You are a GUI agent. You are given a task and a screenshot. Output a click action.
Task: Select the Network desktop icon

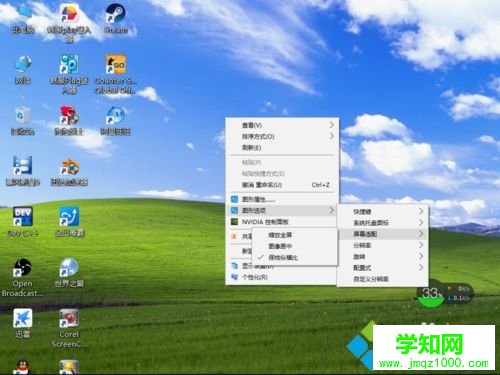pyautogui.click(x=23, y=69)
